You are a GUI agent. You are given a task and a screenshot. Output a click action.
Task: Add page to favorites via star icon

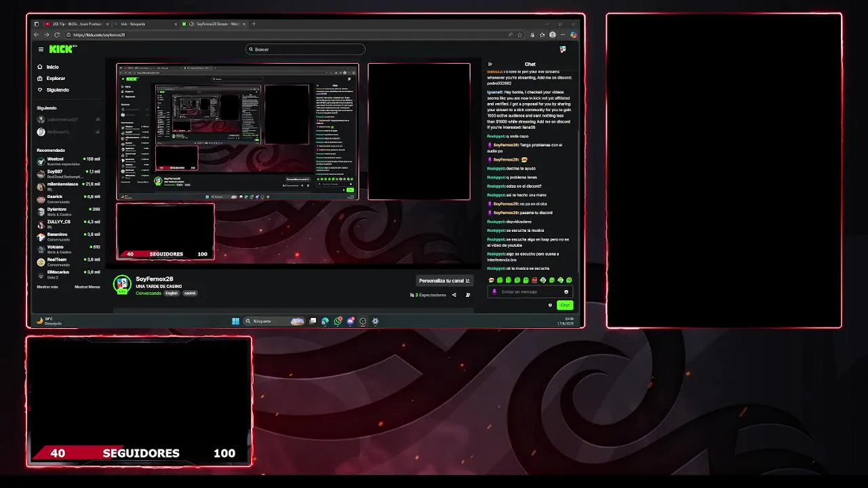click(x=520, y=35)
